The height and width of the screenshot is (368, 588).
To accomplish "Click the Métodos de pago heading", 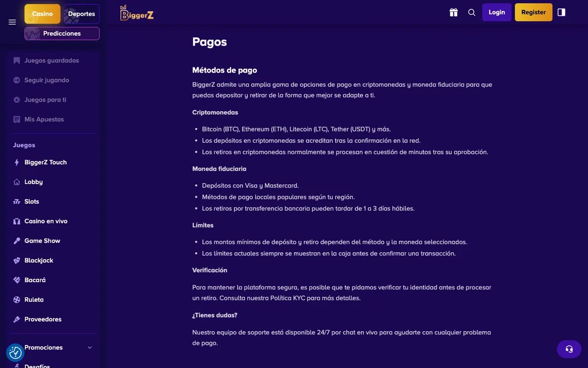I will click(x=224, y=70).
